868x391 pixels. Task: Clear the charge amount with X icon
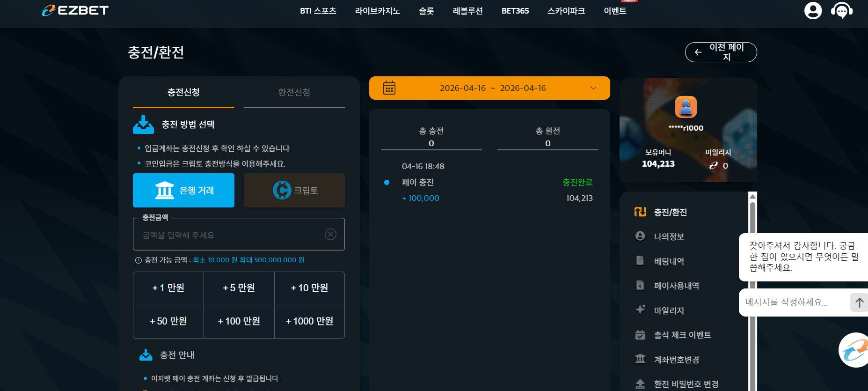point(330,234)
